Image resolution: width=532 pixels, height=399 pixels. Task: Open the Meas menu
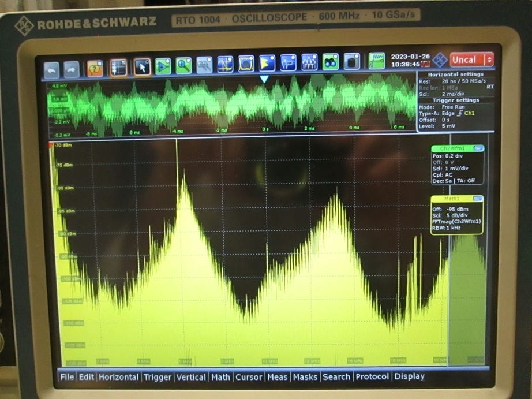point(277,377)
